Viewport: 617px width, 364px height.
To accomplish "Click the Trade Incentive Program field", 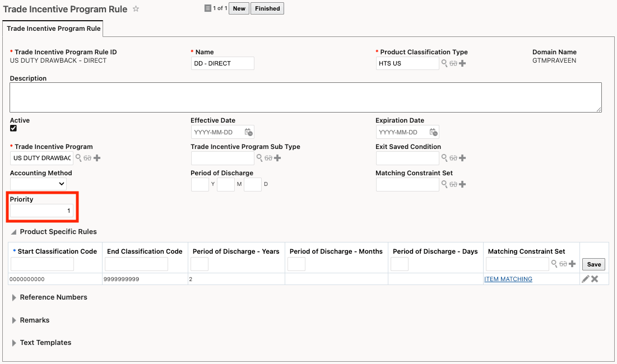I will (41, 158).
